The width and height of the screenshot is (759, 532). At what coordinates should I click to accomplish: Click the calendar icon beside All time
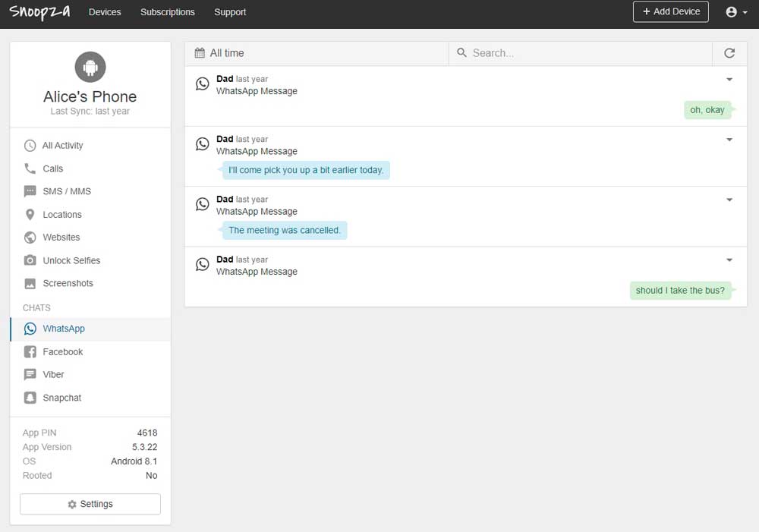[200, 53]
